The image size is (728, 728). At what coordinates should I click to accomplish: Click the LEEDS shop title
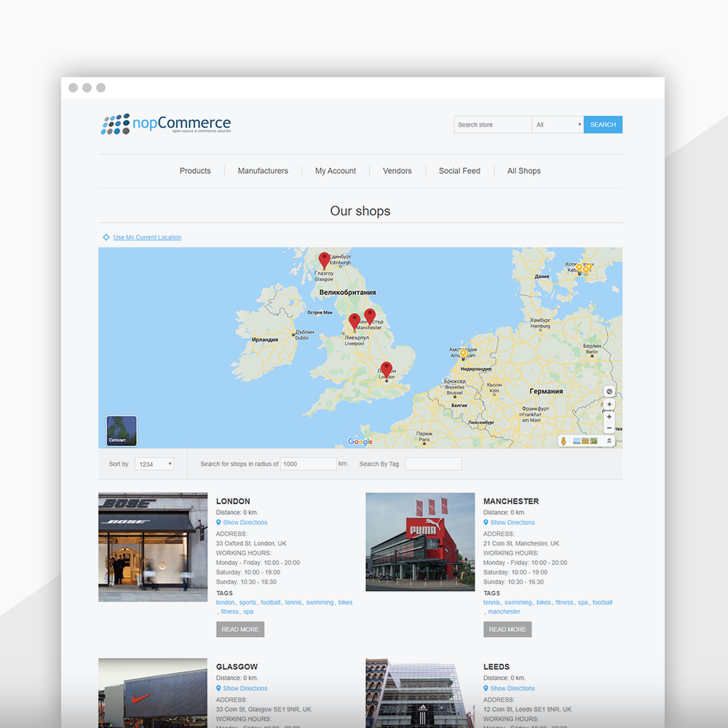(496, 667)
